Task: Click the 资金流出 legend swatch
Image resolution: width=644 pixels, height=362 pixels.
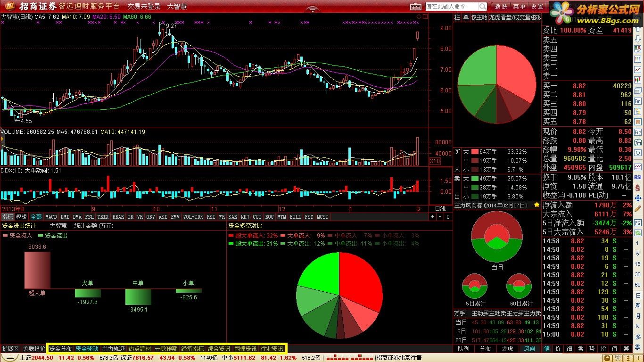Action: (41, 235)
